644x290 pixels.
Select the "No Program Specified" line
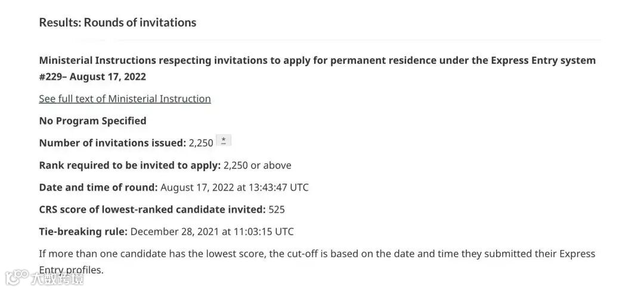click(x=92, y=121)
